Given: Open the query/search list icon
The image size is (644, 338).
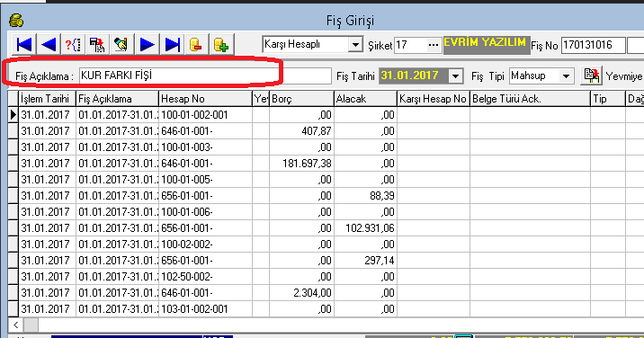Looking at the screenshot, I should [x=73, y=44].
